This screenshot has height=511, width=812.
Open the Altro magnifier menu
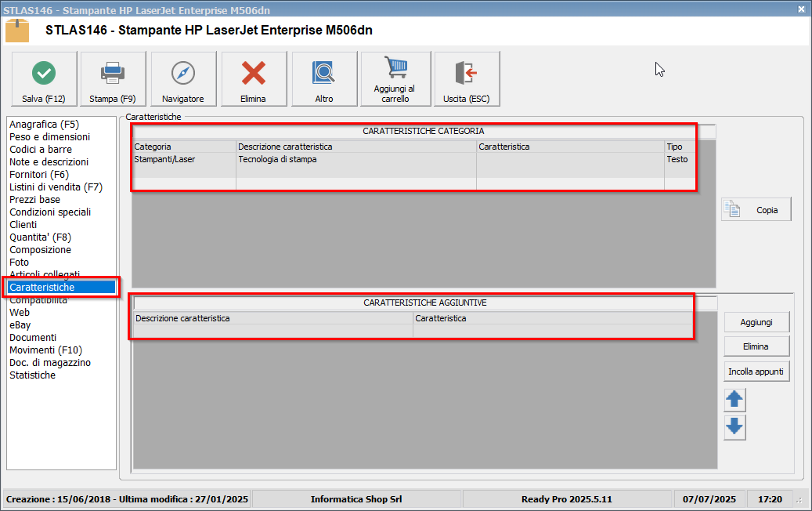click(324, 79)
